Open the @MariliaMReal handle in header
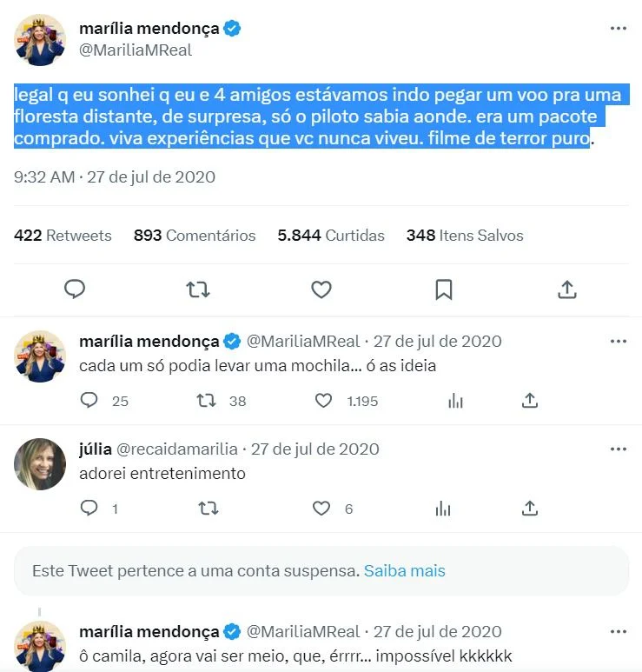 136,50
